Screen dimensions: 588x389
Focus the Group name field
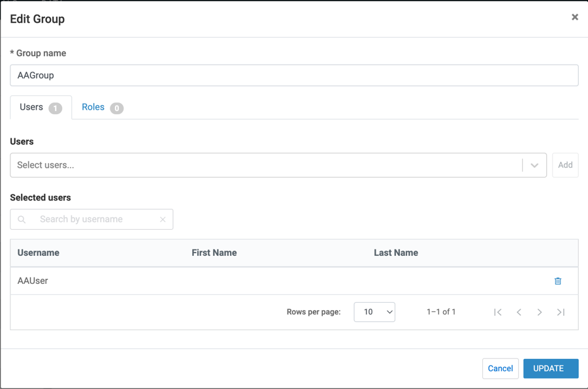[x=294, y=75]
